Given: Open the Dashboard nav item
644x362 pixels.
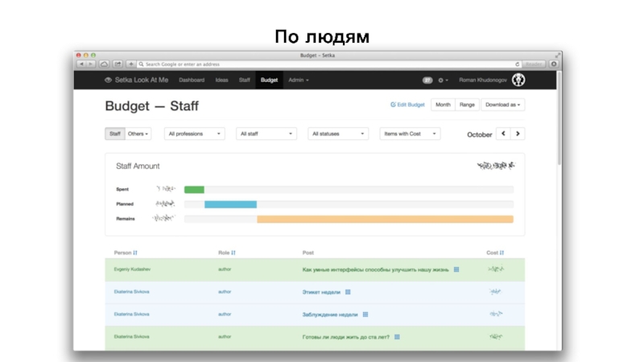Looking at the screenshot, I should (192, 80).
